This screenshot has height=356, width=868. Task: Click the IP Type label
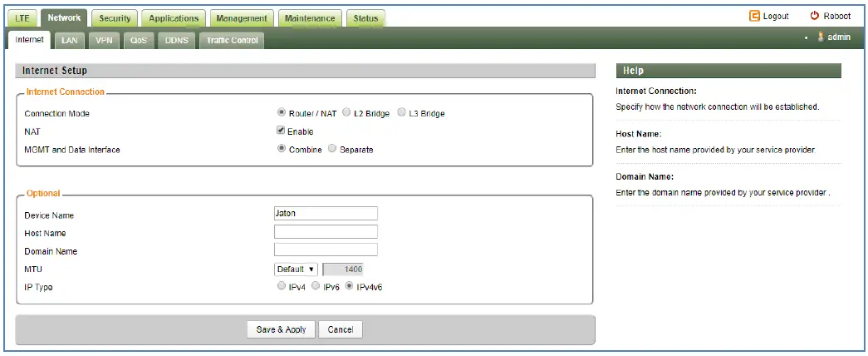click(x=39, y=288)
